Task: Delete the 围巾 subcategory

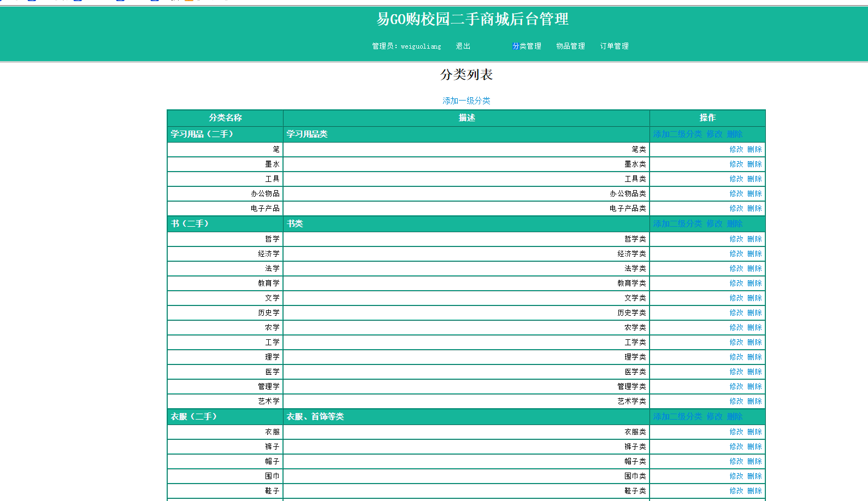Action: tap(754, 476)
